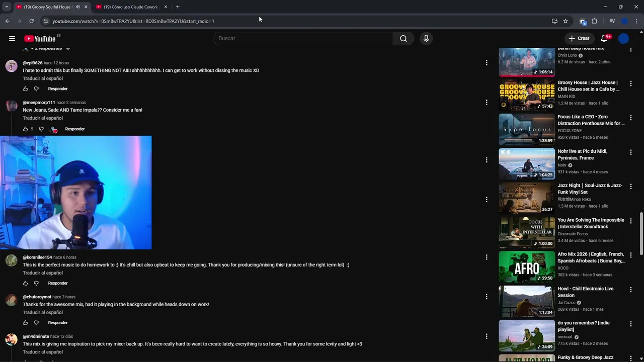Open options menu for @meepmorp111 comment

(486, 102)
